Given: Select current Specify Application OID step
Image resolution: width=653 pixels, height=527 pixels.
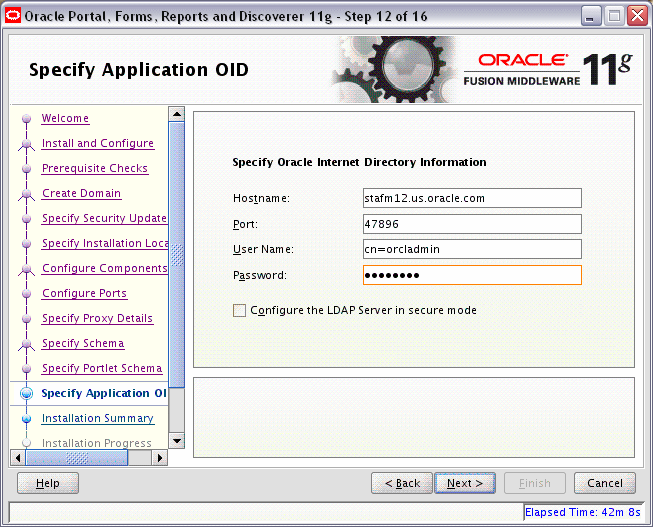Looking at the screenshot, I should point(104,393).
